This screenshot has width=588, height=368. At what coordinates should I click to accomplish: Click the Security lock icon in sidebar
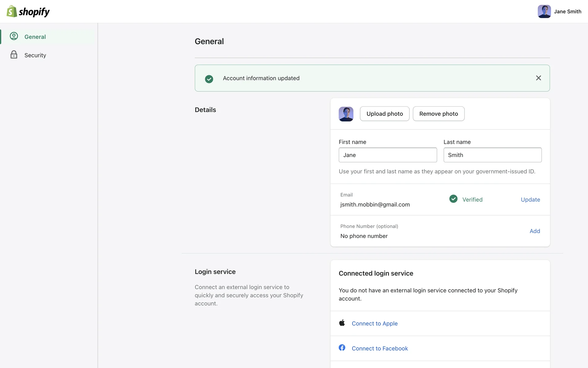click(14, 55)
